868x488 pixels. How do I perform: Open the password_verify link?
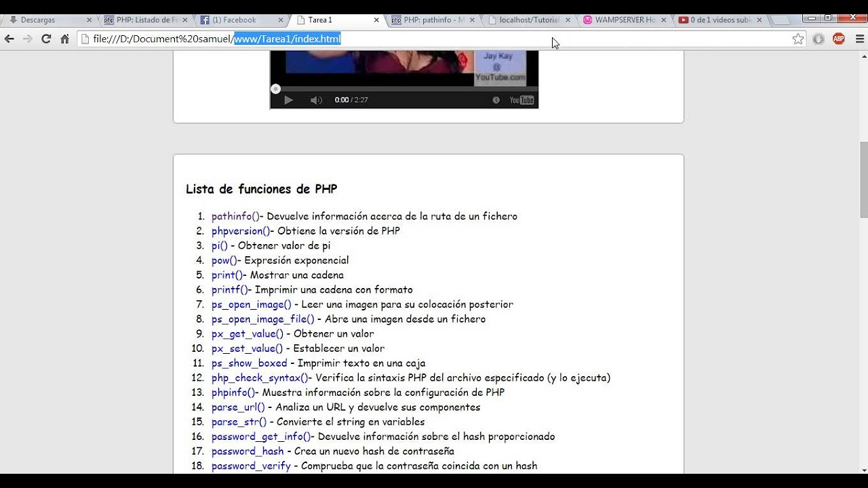pyautogui.click(x=251, y=466)
